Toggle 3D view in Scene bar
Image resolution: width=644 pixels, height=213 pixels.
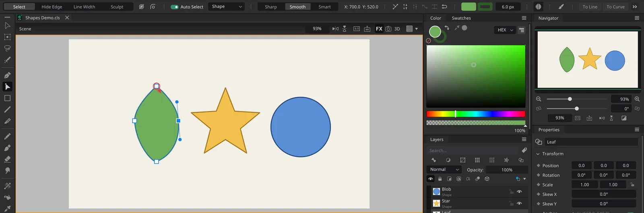[397, 29]
